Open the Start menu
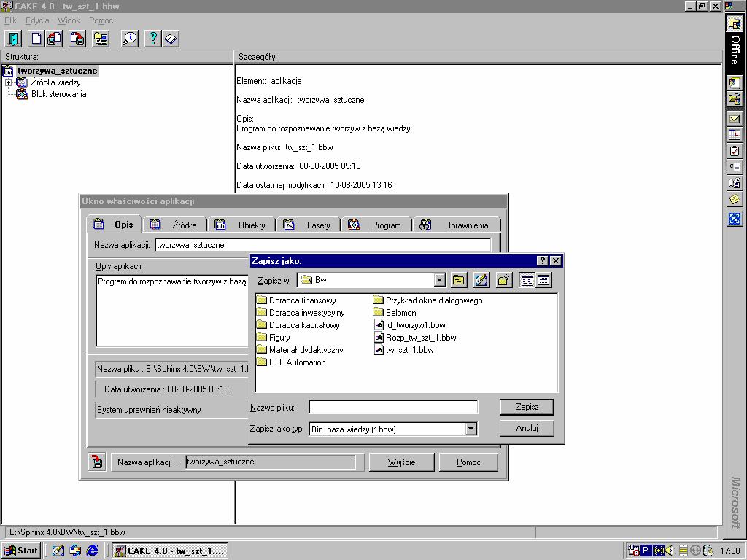This screenshot has height=560, width=747. 21,551
